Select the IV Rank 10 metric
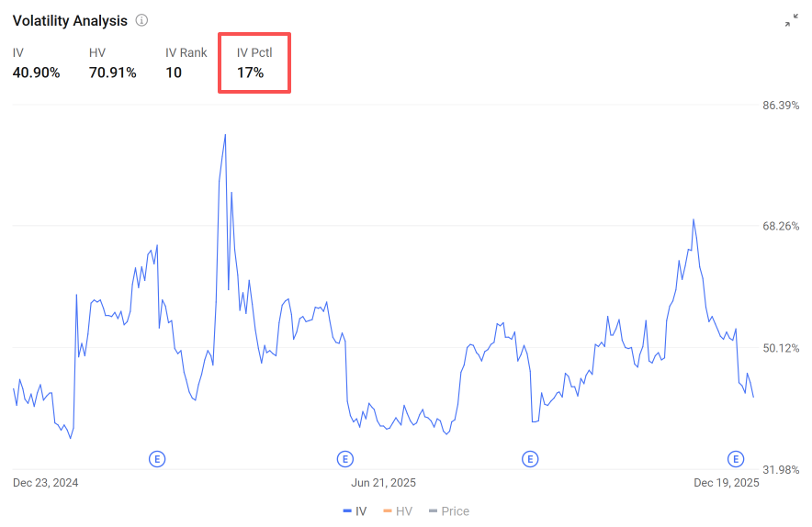The image size is (812, 527). [186, 62]
